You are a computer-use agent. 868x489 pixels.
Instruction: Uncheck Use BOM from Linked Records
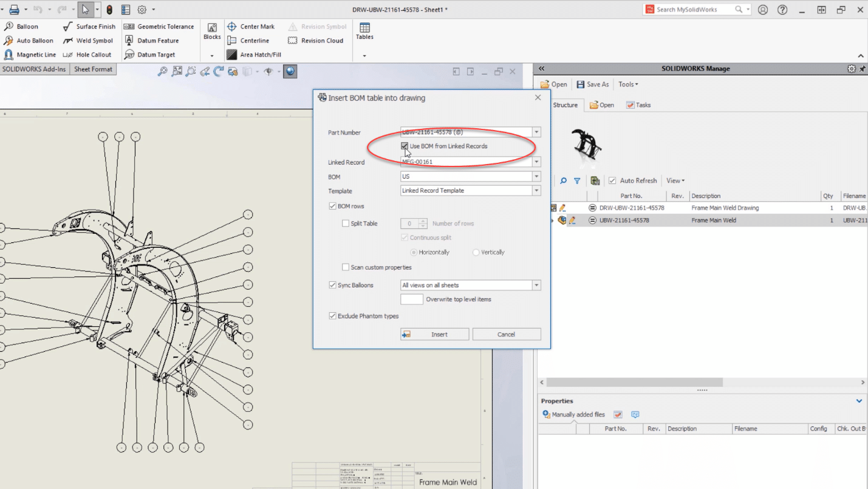(405, 146)
